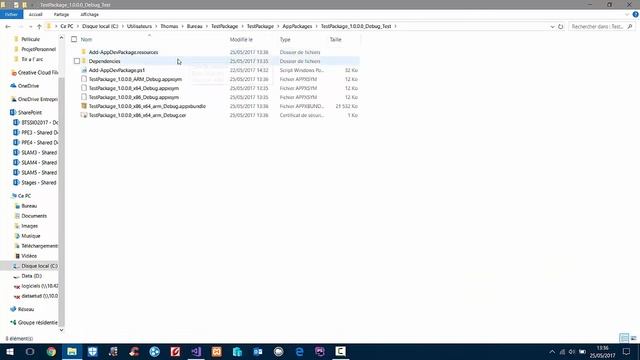Open the Affichage ribbon tab
The height and width of the screenshot is (360, 640).
pyautogui.click(x=89, y=14)
